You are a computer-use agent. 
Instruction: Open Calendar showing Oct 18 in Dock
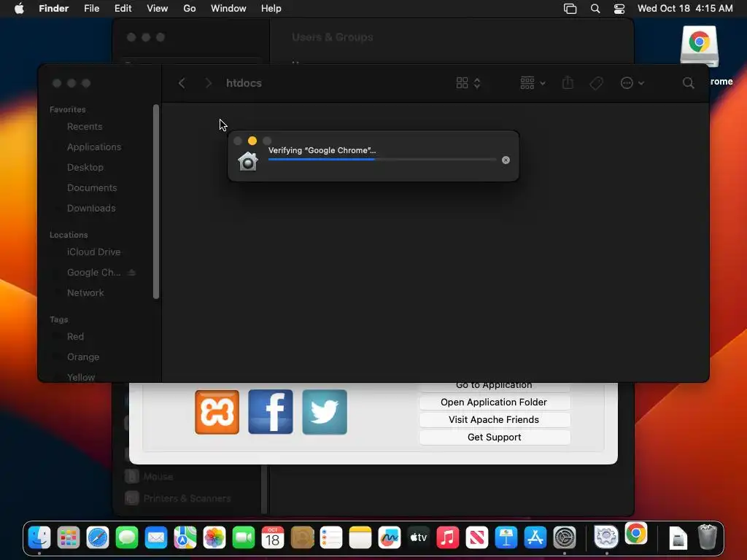coord(273,537)
